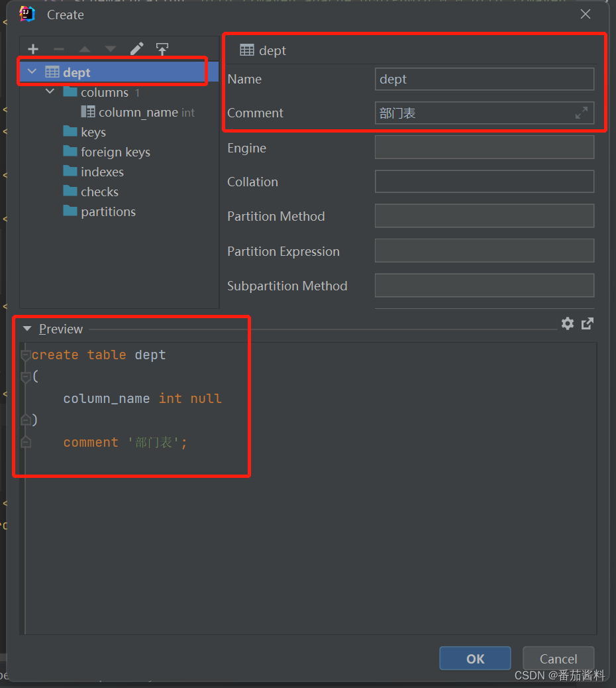Click the Partition Method field
This screenshot has height=688, width=616.
pos(484,216)
